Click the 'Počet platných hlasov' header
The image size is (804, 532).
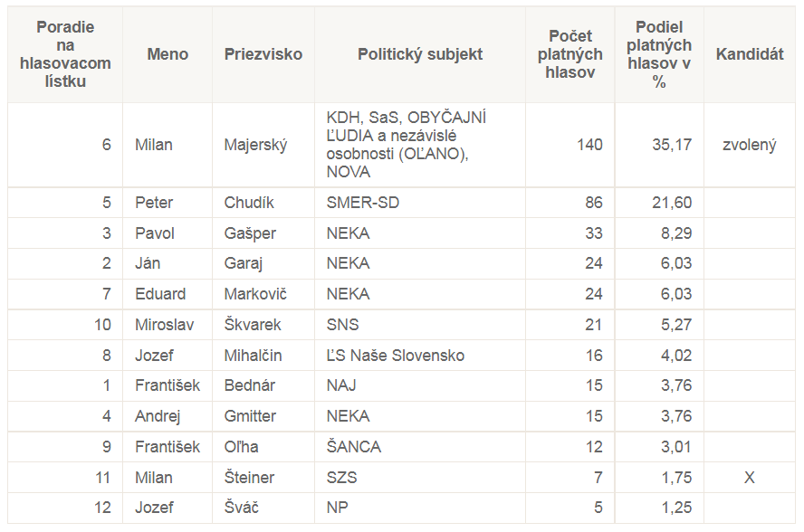(570, 54)
